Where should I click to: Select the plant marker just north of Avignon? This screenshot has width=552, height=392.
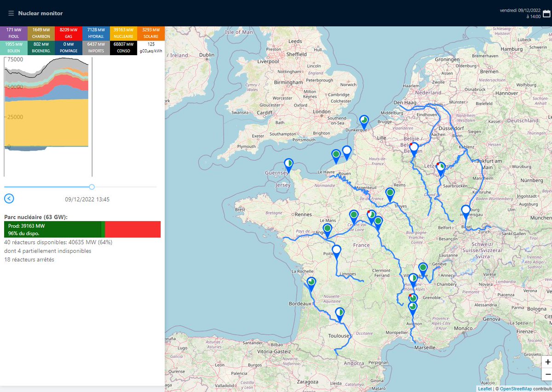pos(413,308)
